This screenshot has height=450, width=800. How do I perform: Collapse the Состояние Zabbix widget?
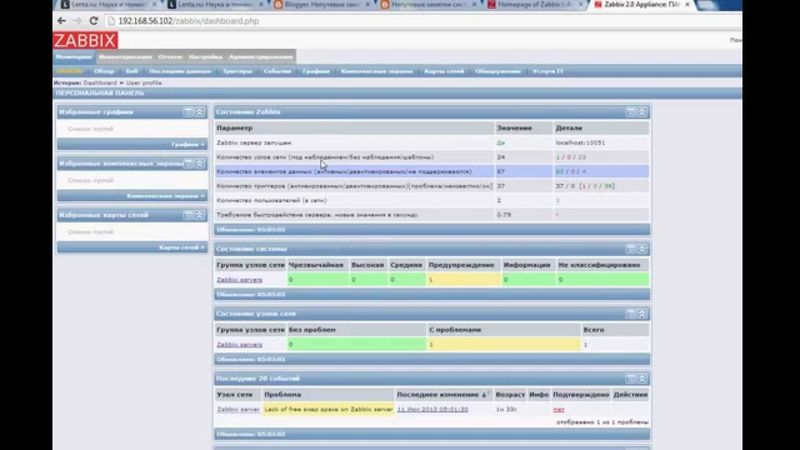coord(642,112)
